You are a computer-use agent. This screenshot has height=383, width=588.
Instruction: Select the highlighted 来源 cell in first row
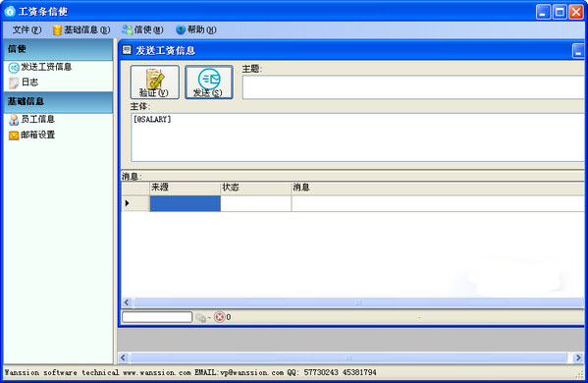pos(186,203)
